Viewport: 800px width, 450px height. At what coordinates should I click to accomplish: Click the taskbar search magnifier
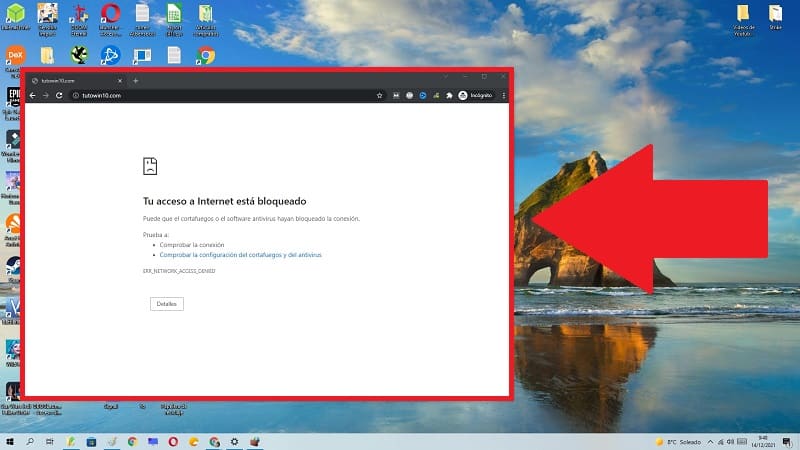point(30,442)
